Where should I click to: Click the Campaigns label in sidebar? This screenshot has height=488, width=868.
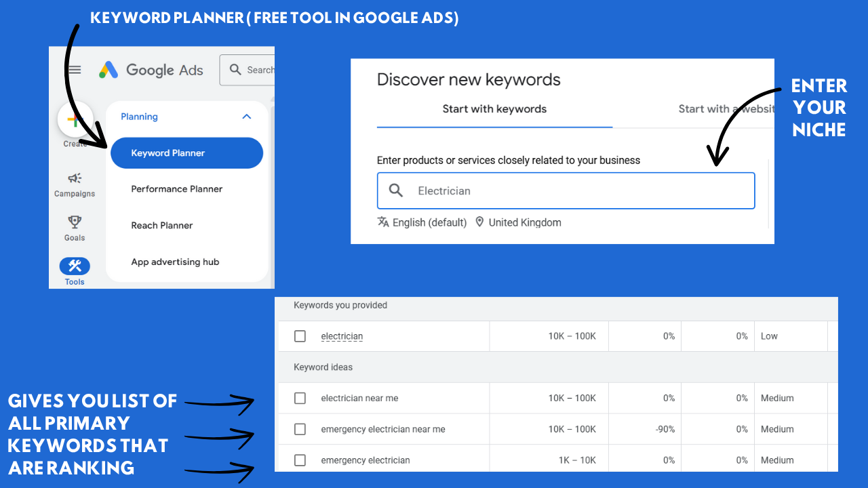pos(75,194)
